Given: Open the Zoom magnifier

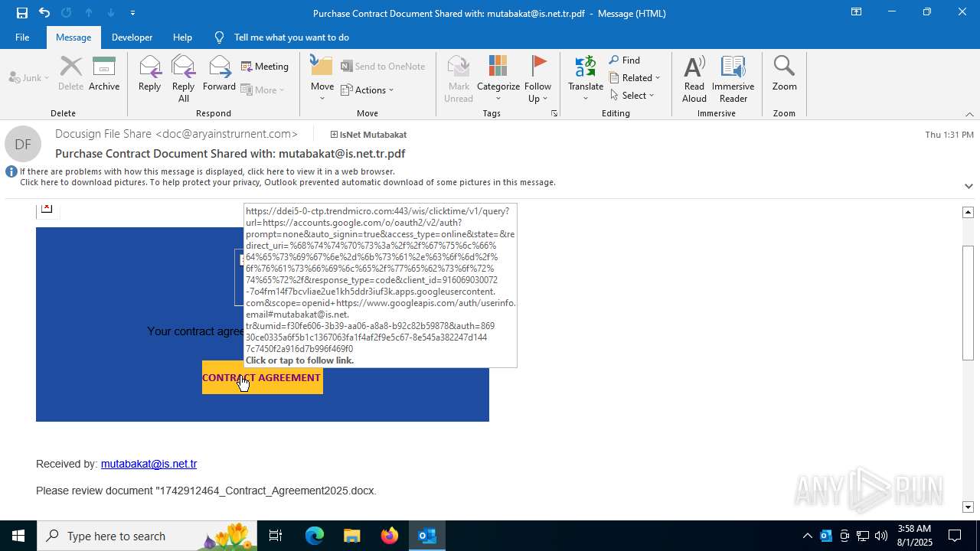Looking at the screenshot, I should pyautogui.click(x=784, y=74).
